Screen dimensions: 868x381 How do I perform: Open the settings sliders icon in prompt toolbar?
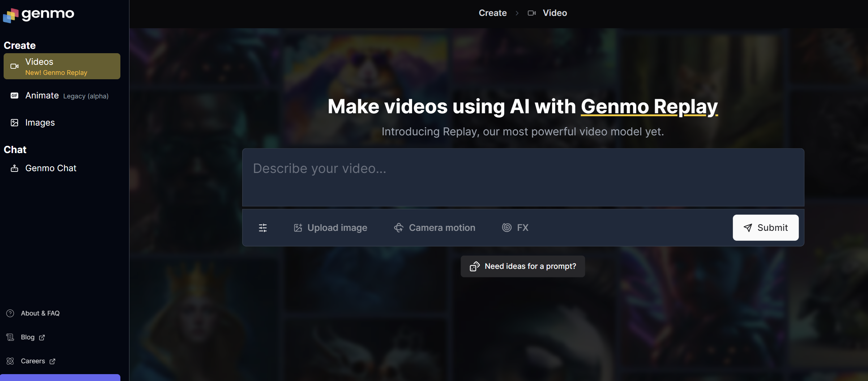(263, 228)
